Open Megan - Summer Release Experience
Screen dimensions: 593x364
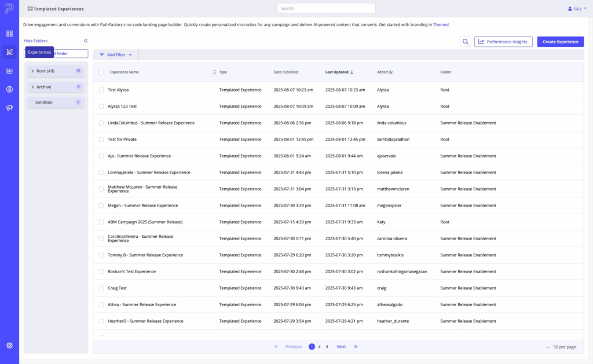142,205
